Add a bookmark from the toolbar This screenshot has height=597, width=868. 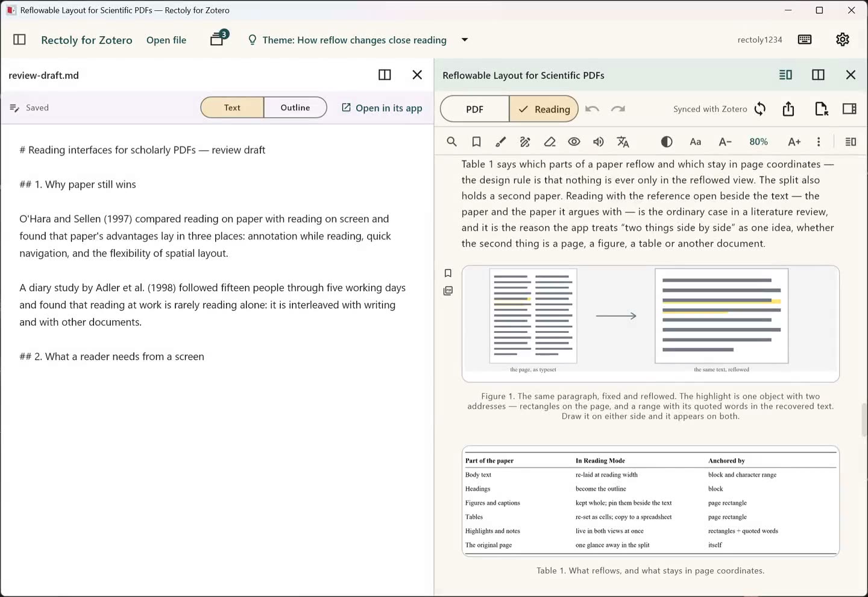[x=476, y=142]
